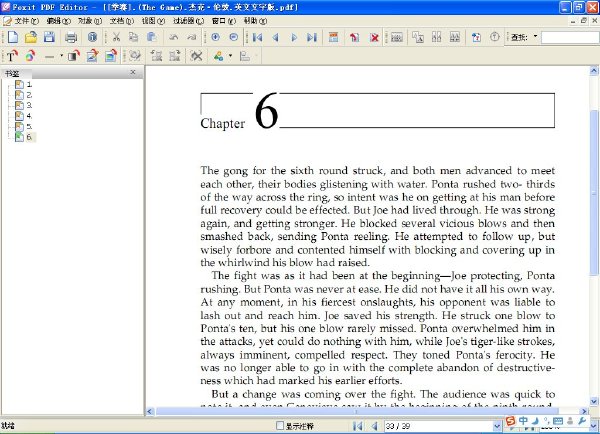Image resolution: width=600 pixels, height=434 pixels.
Task: Zoom in with the blue plus circle icon
Action: (x=215, y=37)
